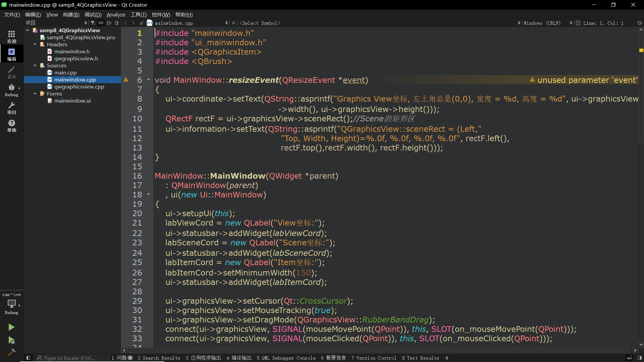644x362 pixels.
Task: Toggle synchronize with editor link icon
Action: [101, 23]
